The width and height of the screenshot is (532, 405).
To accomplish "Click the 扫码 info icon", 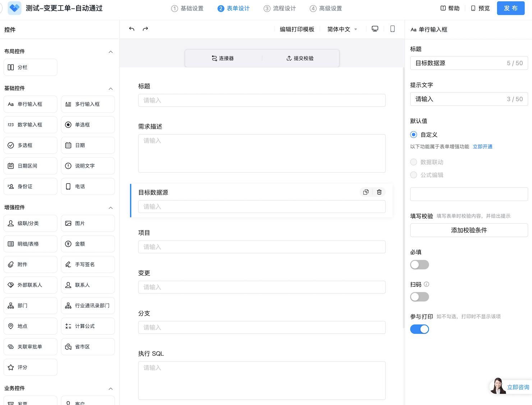I will point(426,284).
